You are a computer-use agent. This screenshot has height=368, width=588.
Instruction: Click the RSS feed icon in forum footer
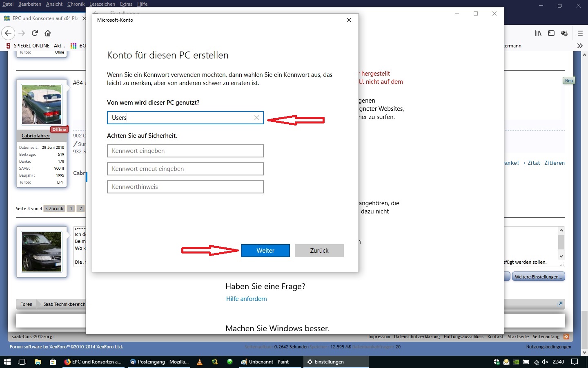click(x=566, y=337)
